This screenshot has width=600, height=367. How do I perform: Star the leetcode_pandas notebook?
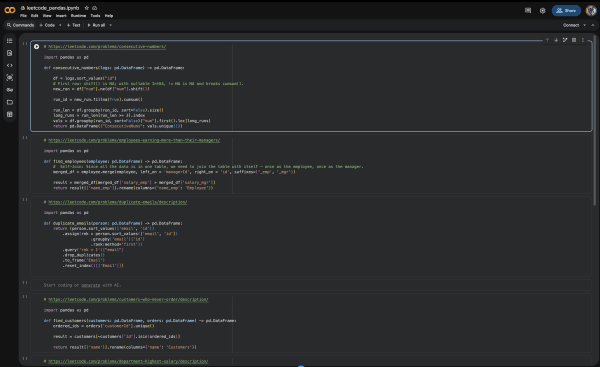[x=86, y=8]
